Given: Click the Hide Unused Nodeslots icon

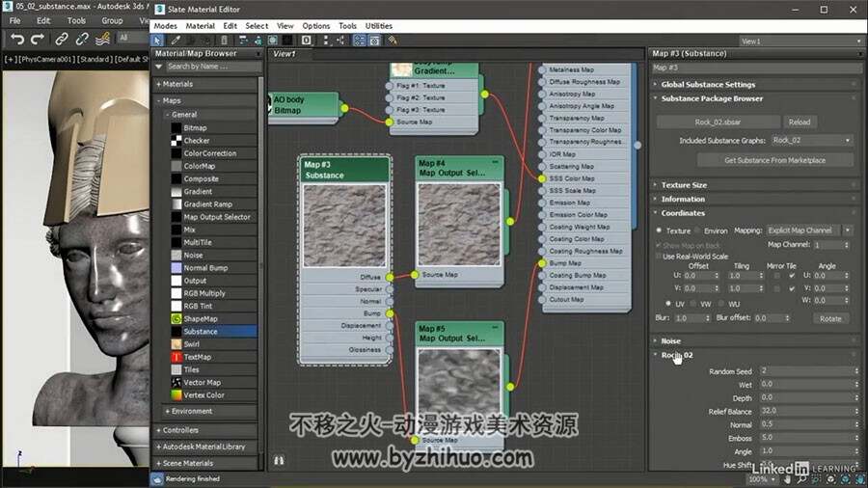Looking at the screenshot, I should click(x=258, y=41).
